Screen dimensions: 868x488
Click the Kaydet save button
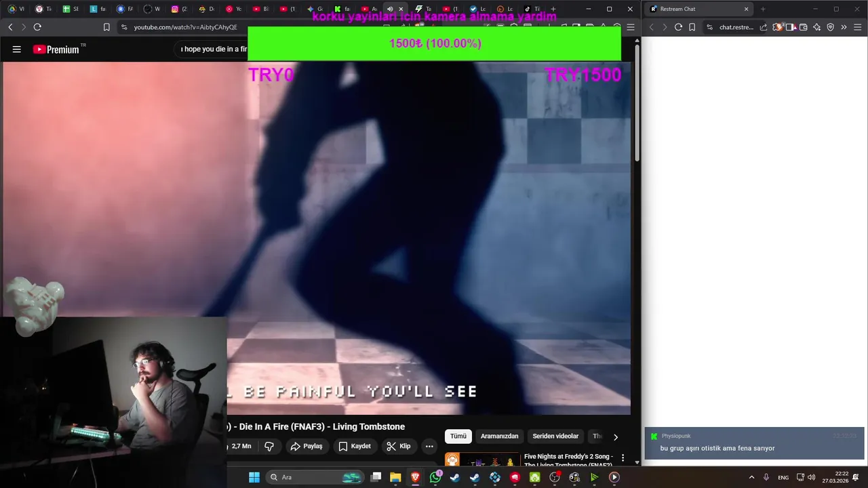click(x=355, y=446)
